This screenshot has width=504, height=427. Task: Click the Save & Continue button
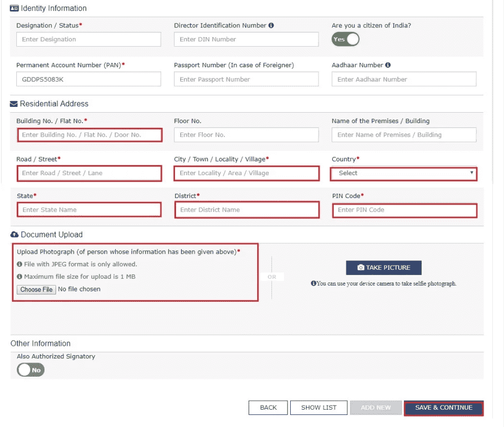click(x=444, y=408)
